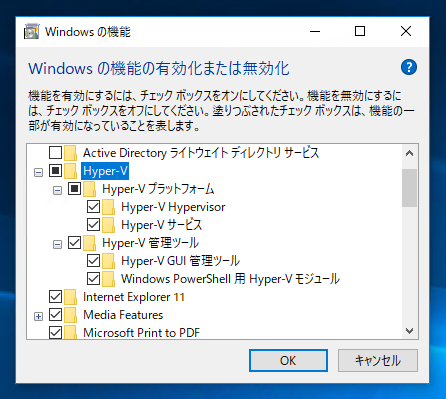Select the Internet Explorer 11 label
446x399 pixels.
134,297
